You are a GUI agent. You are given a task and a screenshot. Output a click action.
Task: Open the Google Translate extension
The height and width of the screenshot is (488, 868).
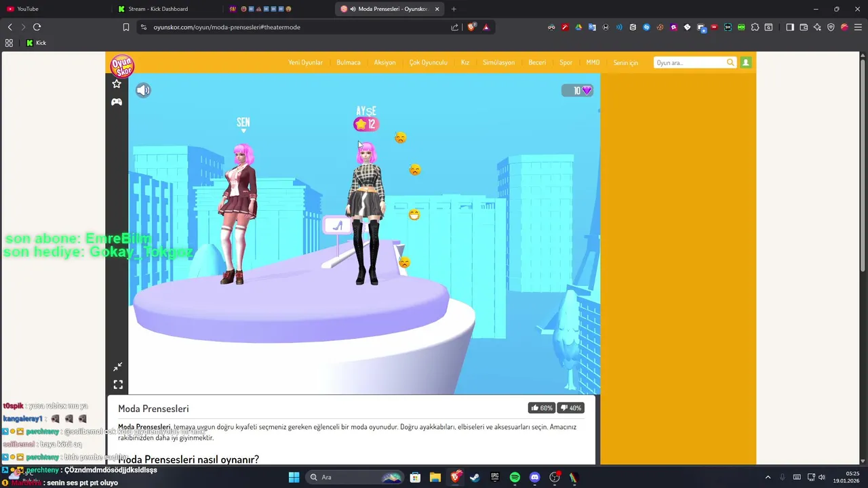592,27
